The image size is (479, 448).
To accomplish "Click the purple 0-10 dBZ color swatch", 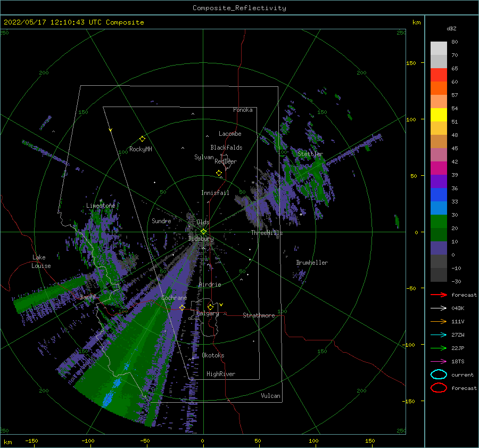I will pos(439,248).
